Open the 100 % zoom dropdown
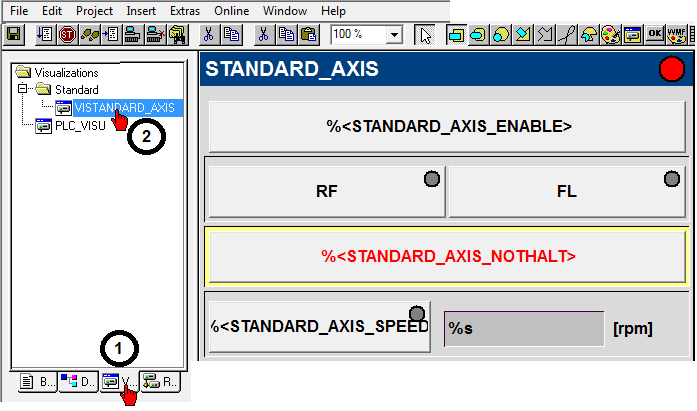Viewport: 697px width, 411px height. 394,35
